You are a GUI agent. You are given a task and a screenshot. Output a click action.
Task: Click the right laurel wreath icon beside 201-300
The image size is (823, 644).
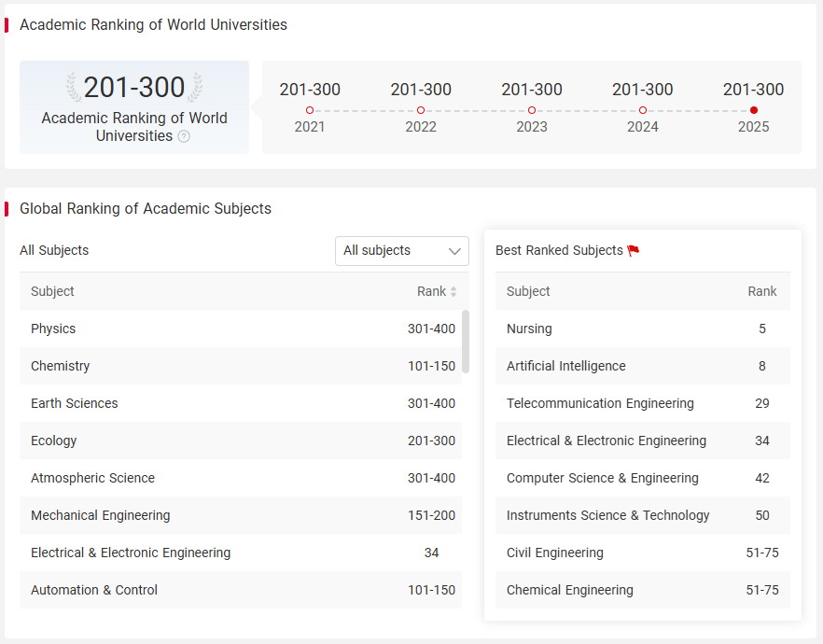click(x=195, y=87)
